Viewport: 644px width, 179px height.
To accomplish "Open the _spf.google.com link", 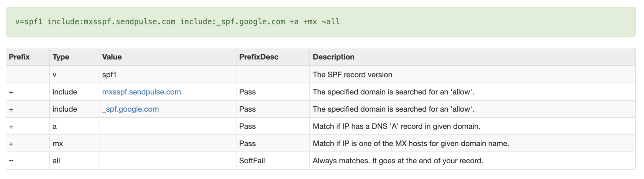I will click(130, 109).
